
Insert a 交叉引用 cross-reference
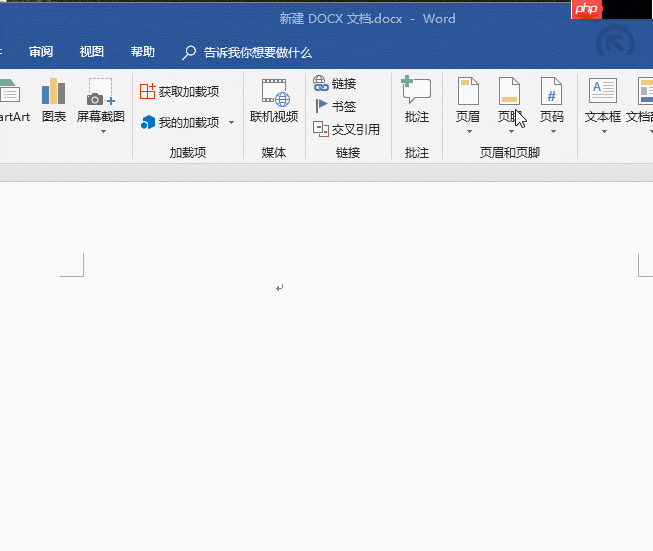point(346,130)
